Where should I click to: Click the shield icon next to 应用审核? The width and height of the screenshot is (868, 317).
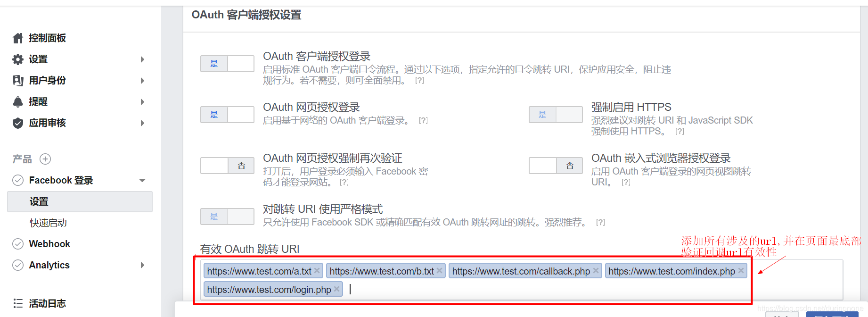[18, 123]
